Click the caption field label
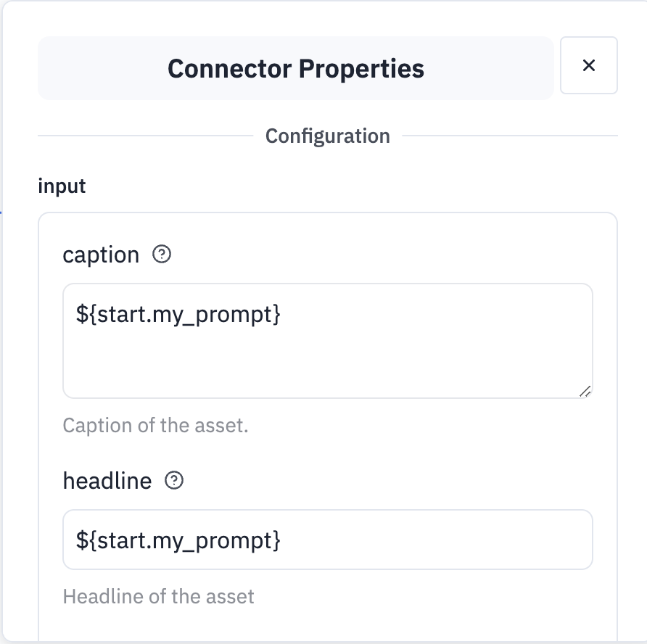Viewport: 647px width, 644px height. [x=101, y=255]
